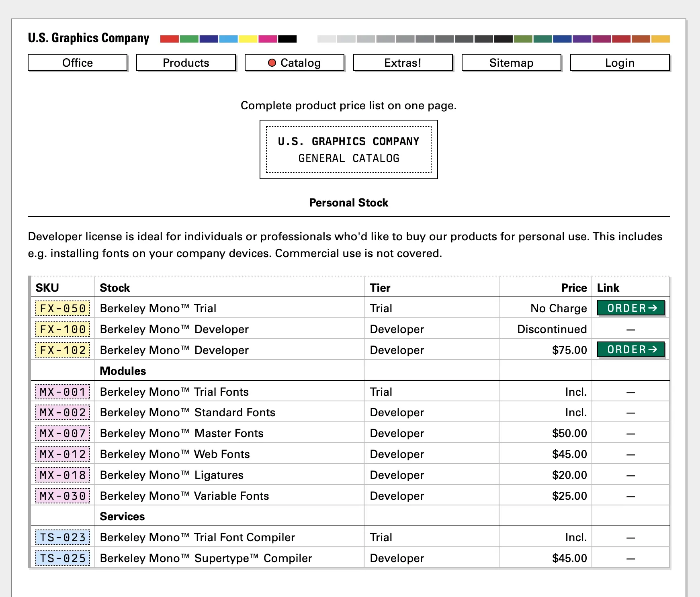
Task: Order the Berkeley Mono Trial
Action: pyautogui.click(x=631, y=308)
